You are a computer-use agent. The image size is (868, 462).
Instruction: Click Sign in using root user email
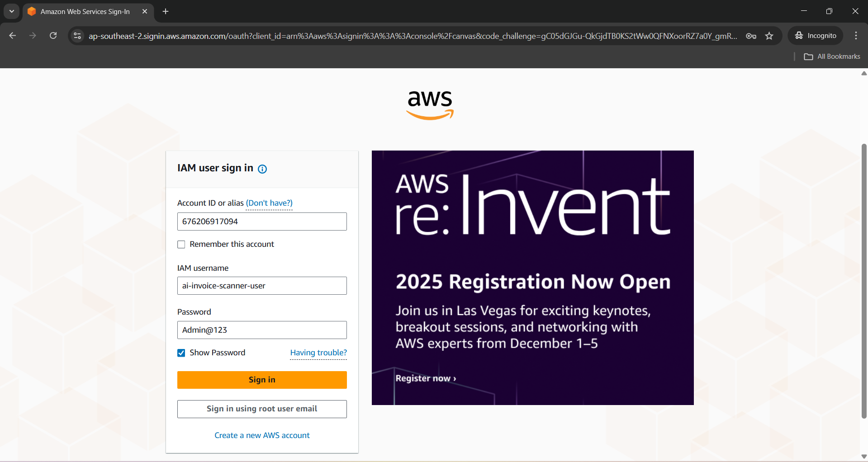click(262, 409)
